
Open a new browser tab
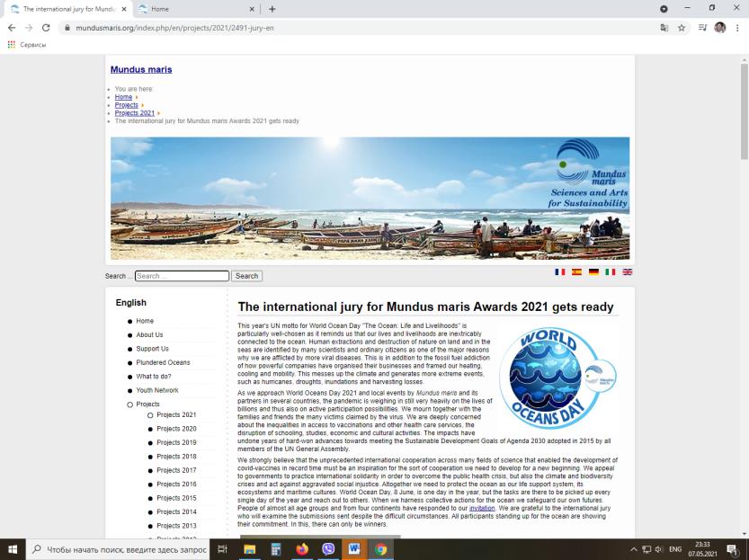click(272, 9)
